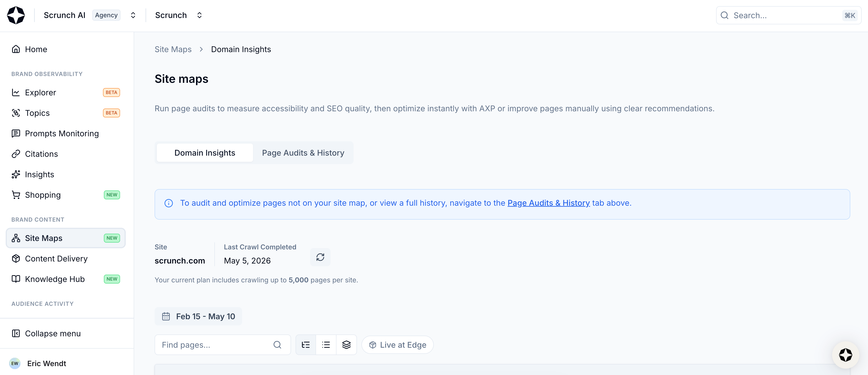Toggle the Live at Edge filter
This screenshot has width=868, height=375.
[398, 345]
